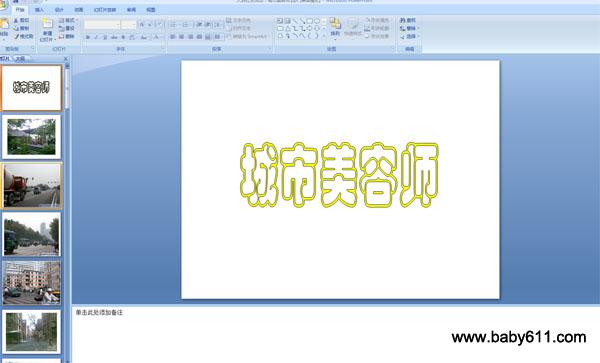600x363 pixels.
Task: Click the Cut (剪切) scissors icon
Action: (16, 20)
